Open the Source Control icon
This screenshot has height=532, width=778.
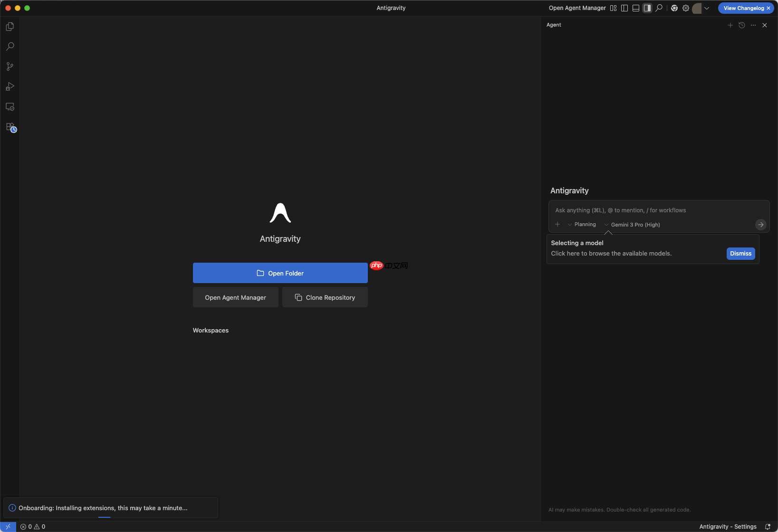pyautogui.click(x=10, y=66)
